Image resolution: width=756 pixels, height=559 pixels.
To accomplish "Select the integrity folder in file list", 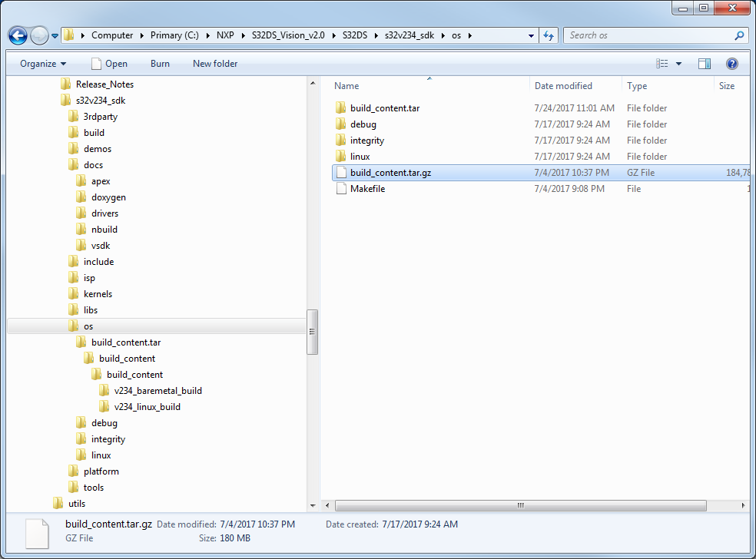I will click(367, 141).
